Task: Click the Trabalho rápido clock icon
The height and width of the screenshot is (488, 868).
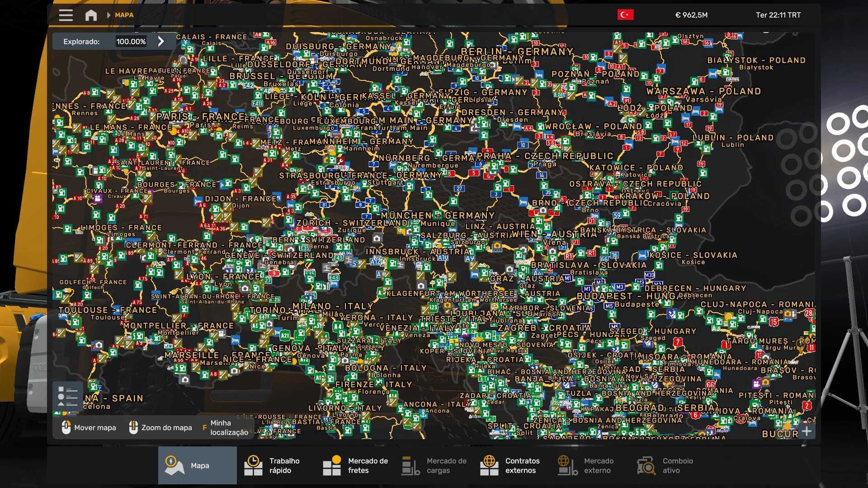Action: (253, 465)
